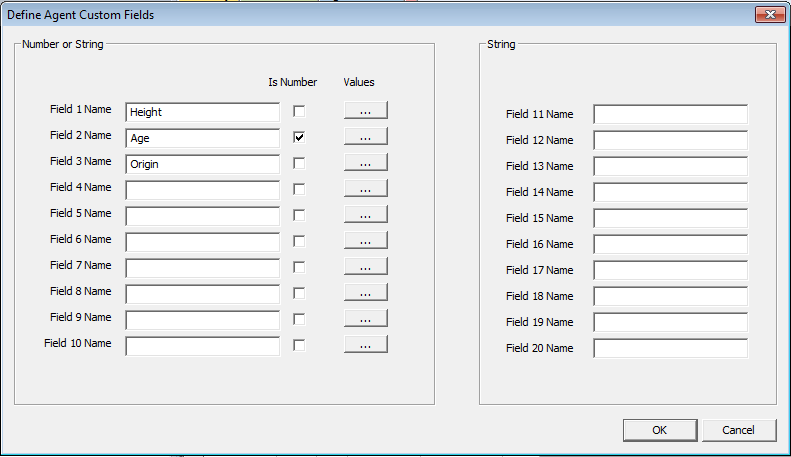Select the Field 2 Name box with Age

coord(202,138)
